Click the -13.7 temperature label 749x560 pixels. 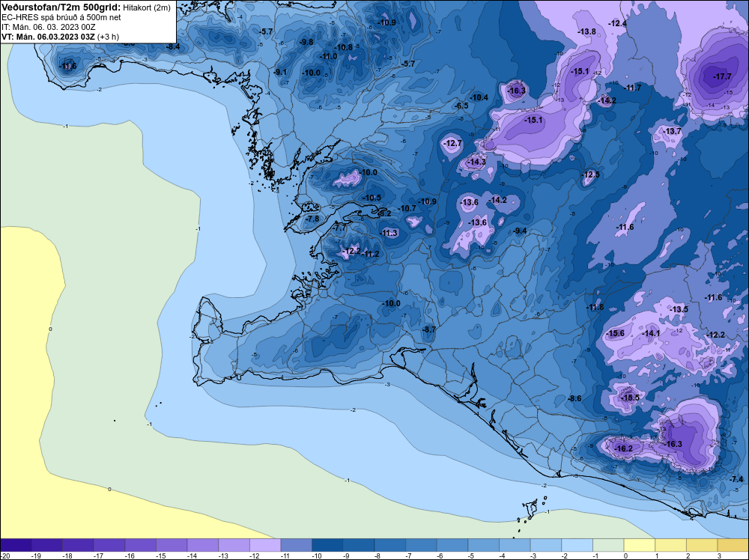coord(673,131)
